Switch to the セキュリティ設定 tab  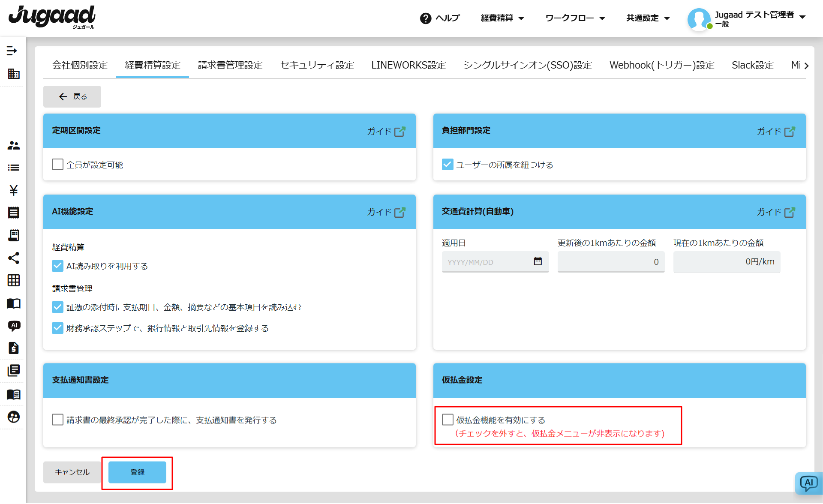(317, 65)
